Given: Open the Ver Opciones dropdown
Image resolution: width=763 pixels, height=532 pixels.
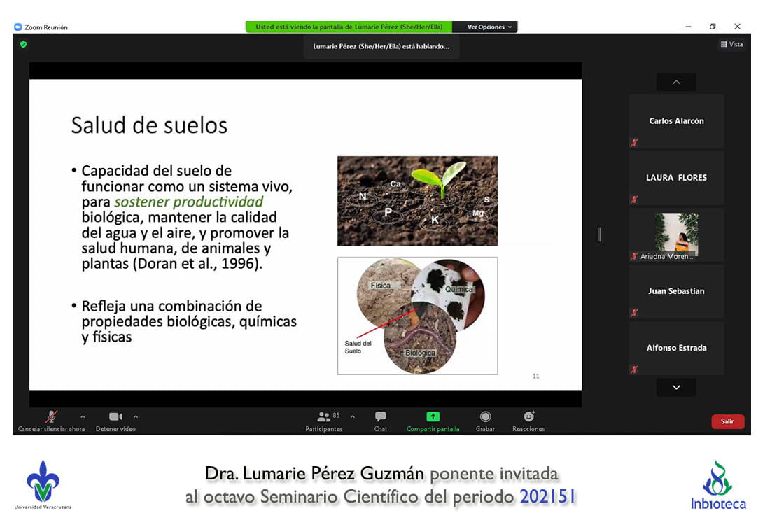Looking at the screenshot, I should [x=489, y=27].
